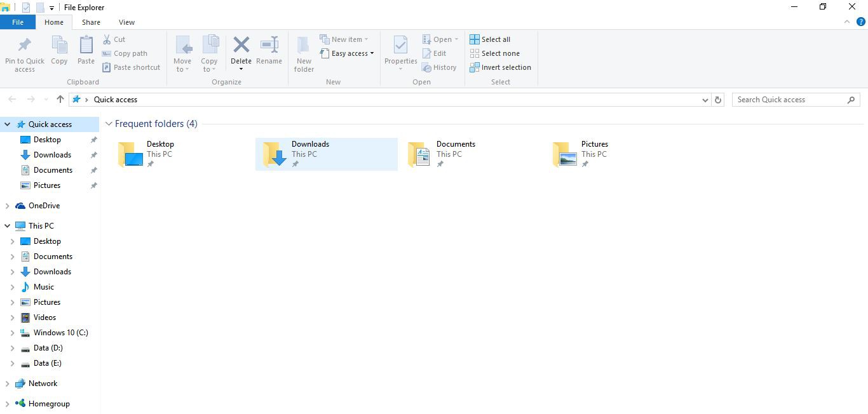Click the Help question mark icon
The height and width of the screenshot is (414, 868).
[861, 22]
